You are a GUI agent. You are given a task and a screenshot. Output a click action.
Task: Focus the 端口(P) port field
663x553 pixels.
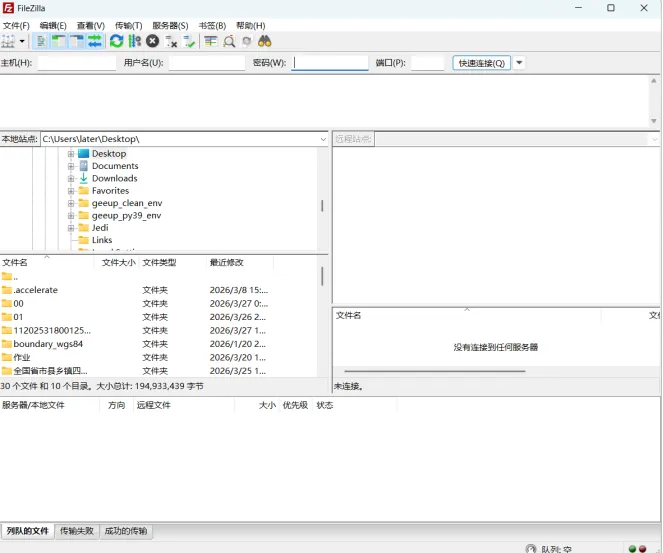click(x=427, y=63)
